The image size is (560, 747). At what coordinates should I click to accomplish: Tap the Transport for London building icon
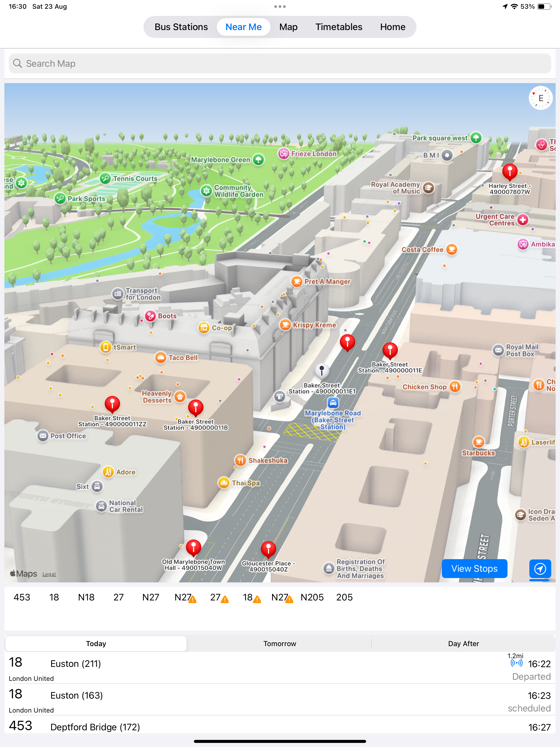pyautogui.click(x=118, y=293)
